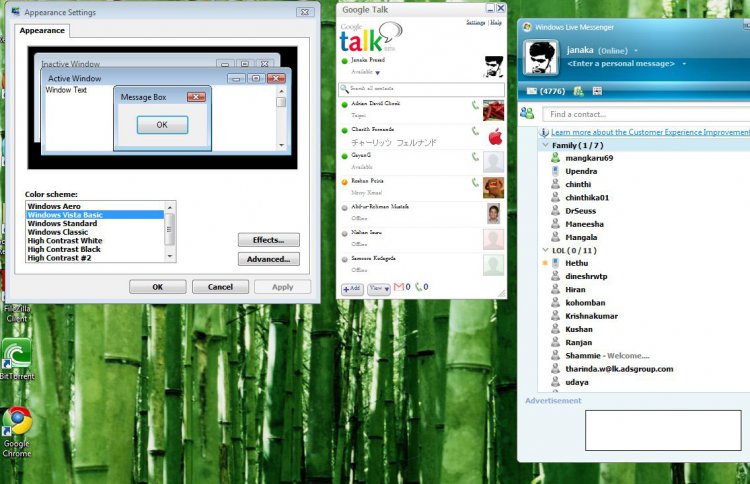The image size is (750, 484).
Task: Open the View dropdown in Google Talk
Action: click(x=379, y=289)
